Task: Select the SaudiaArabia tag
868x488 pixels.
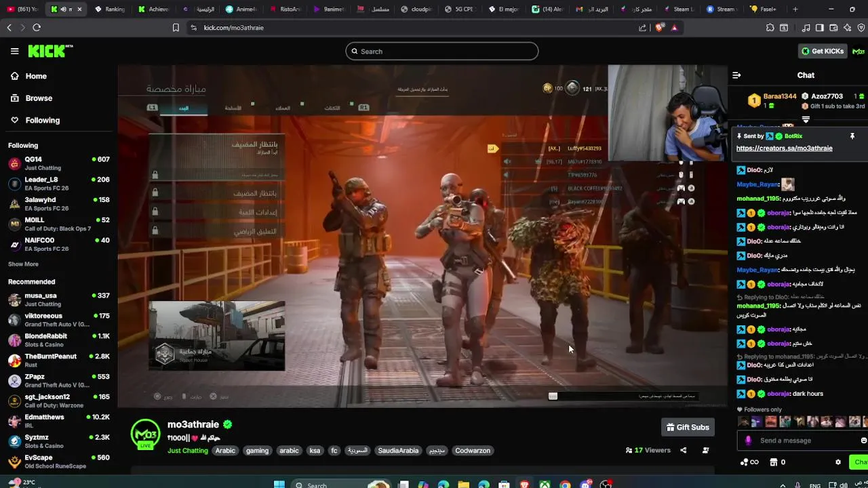Action: pos(398,451)
